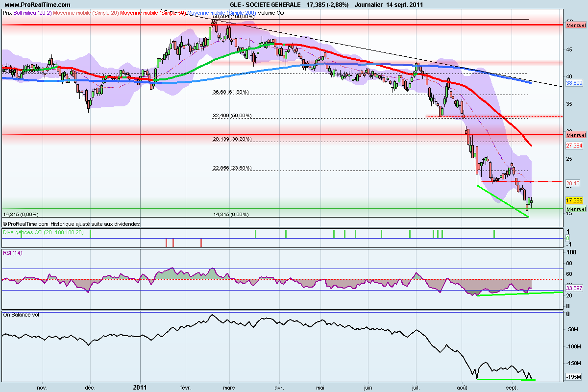Click the 36,68 (61,80%) Fibonacci label
Viewport: 588px width, 392px height.
[231, 92]
